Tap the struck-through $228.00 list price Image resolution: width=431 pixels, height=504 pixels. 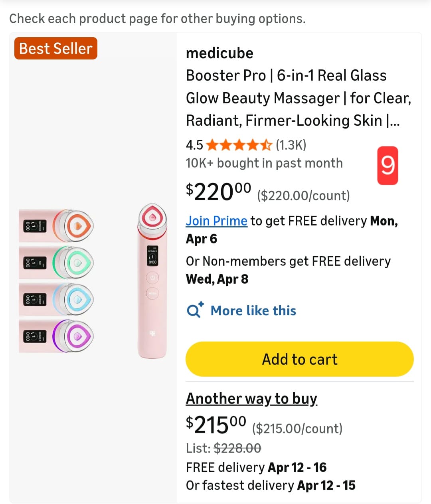pos(237,448)
